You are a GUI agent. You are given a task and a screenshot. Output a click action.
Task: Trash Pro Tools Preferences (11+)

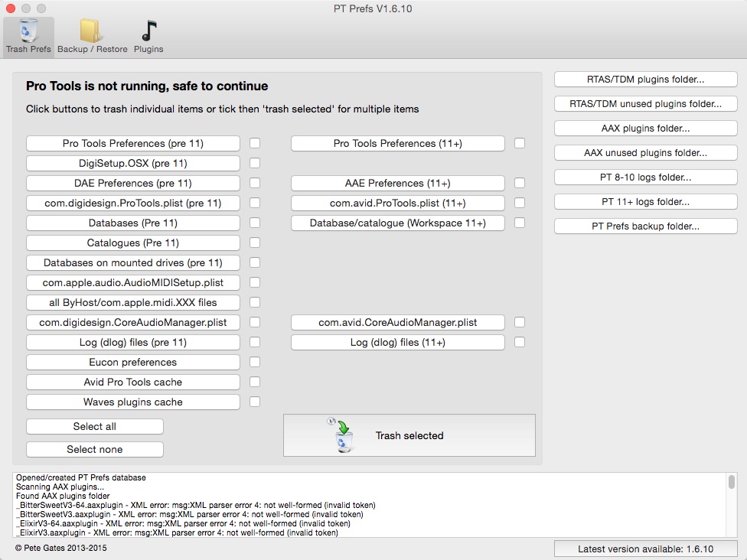tap(398, 143)
